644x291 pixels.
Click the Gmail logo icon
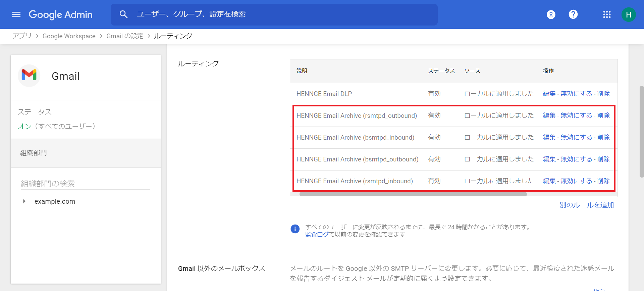[29, 76]
